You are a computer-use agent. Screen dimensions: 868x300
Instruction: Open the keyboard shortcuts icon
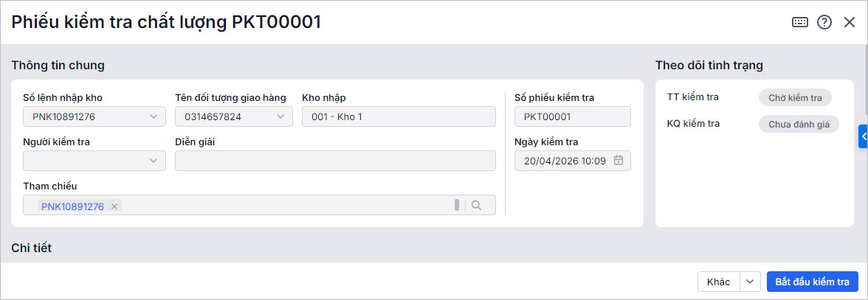pos(800,22)
